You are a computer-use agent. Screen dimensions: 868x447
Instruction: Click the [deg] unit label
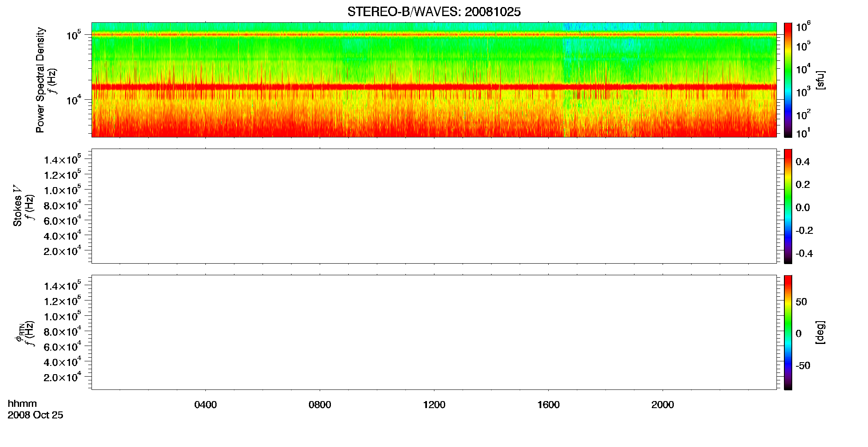(820, 332)
